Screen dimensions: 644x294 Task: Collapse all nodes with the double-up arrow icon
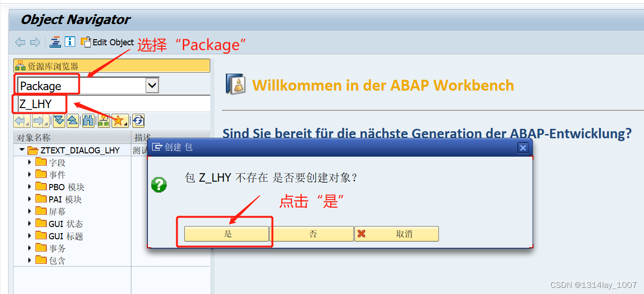72,121
